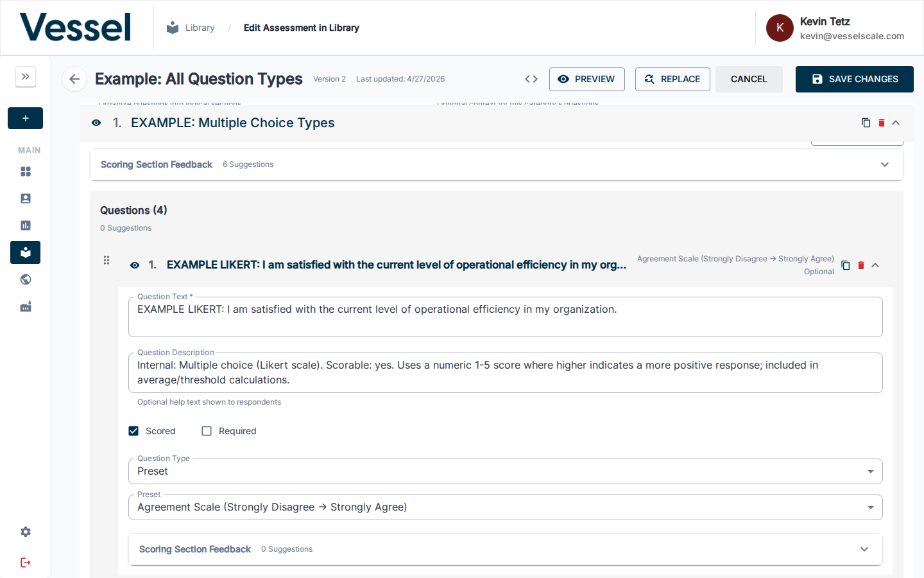Click the REPLACE button
Viewport: 924px width, 578px height.
click(672, 79)
